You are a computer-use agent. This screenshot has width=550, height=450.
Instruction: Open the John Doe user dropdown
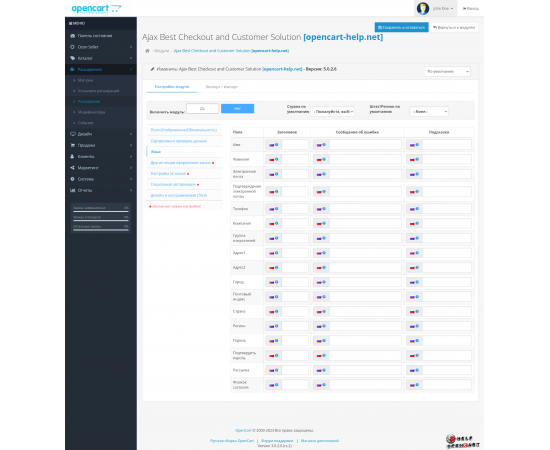point(443,8)
